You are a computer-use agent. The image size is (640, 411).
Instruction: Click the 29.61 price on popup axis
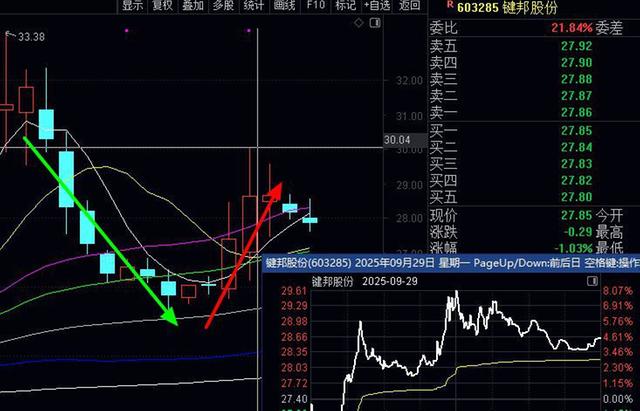tap(294, 291)
